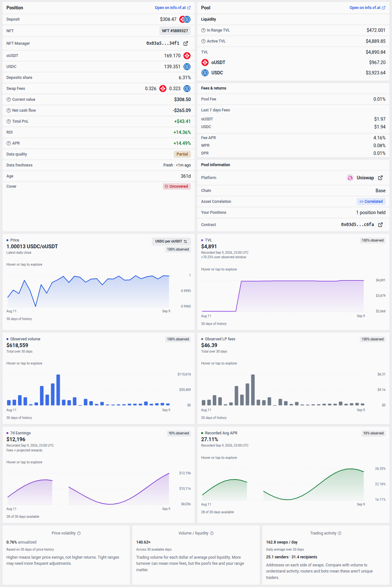Viewport: 392px width, 587px height.
Task: Click tallest bar in Observed LP fees chart
Action: [x=253, y=390]
